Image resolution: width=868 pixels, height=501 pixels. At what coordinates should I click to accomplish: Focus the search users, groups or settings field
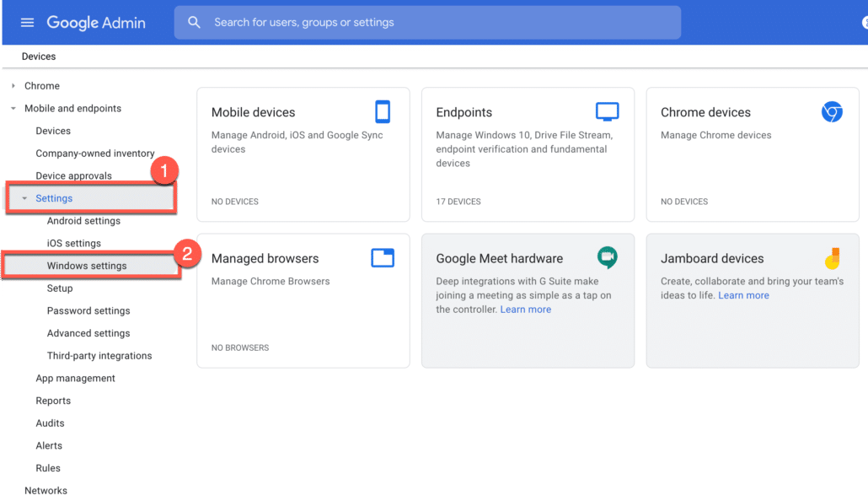pyautogui.click(x=427, y=23)
